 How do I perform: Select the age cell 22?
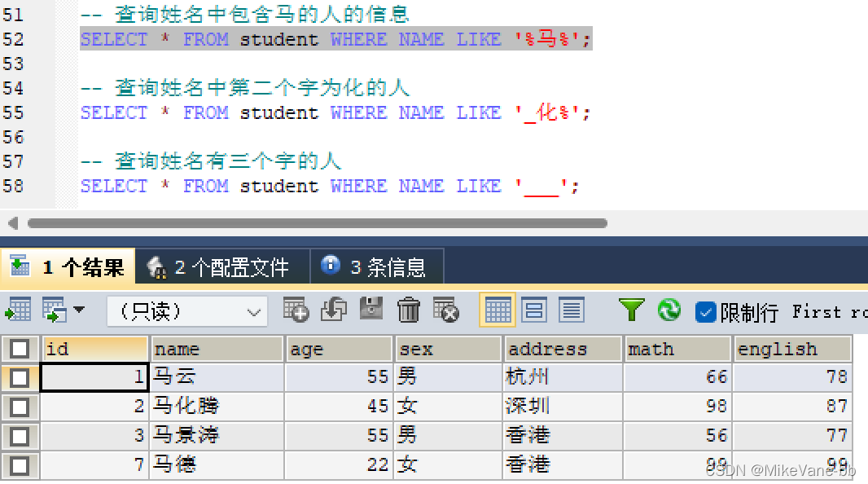point(339,464)
